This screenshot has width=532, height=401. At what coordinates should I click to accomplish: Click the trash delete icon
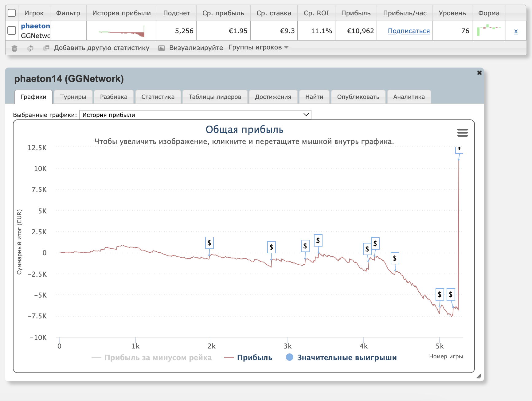coord(14,48)
